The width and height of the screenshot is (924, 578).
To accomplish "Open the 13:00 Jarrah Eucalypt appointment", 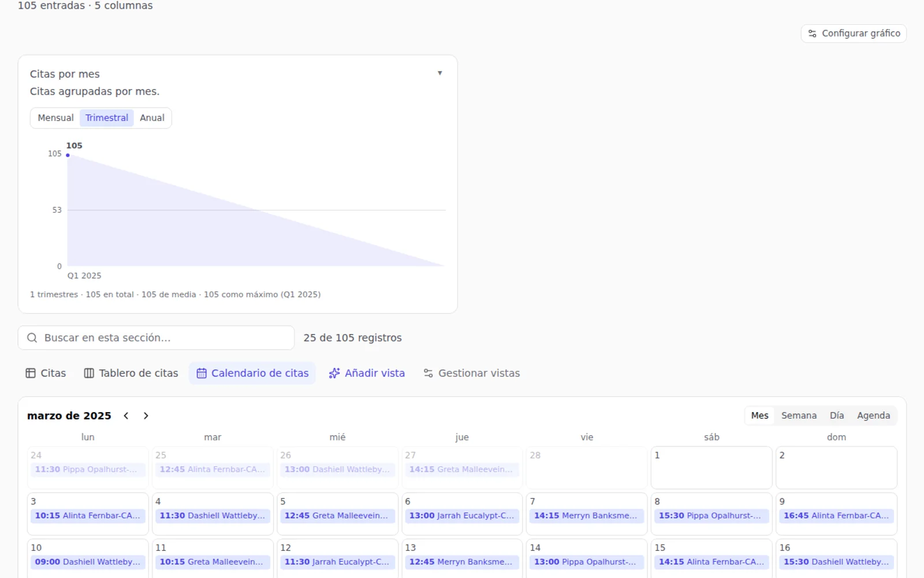I will pyautogui.click(x=462, y=516).
